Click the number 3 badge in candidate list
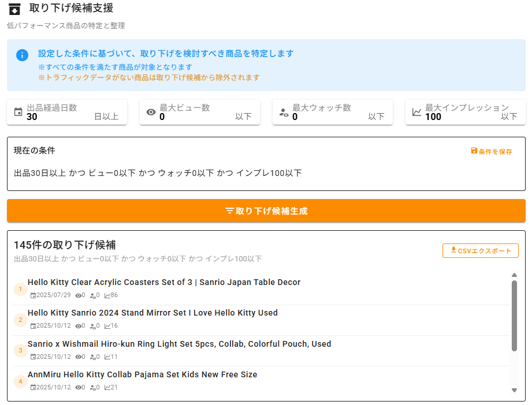The image size is (532, 405). click(20, 350)
